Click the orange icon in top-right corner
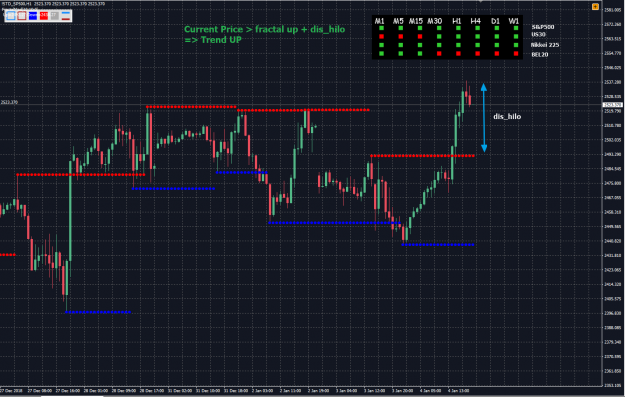 click(595, 6)
